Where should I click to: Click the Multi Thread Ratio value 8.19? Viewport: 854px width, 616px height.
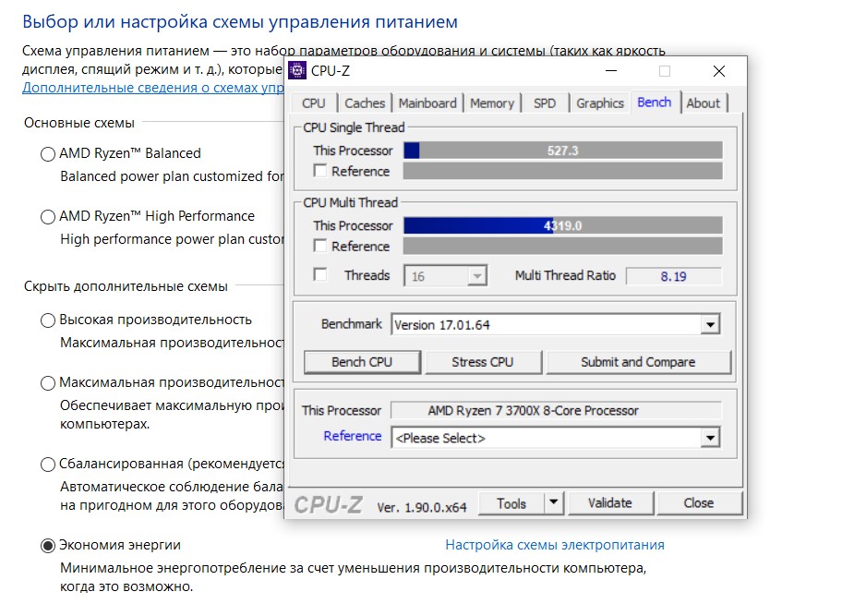[674, 276]
